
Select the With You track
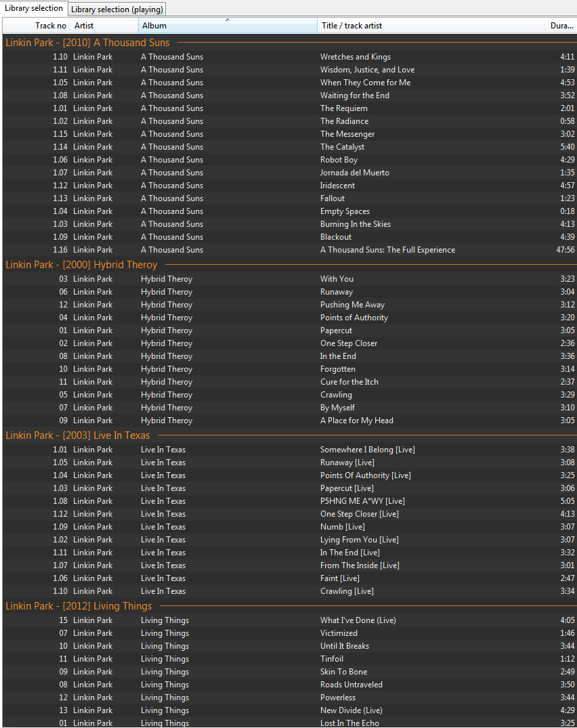(x=290, y=279)
